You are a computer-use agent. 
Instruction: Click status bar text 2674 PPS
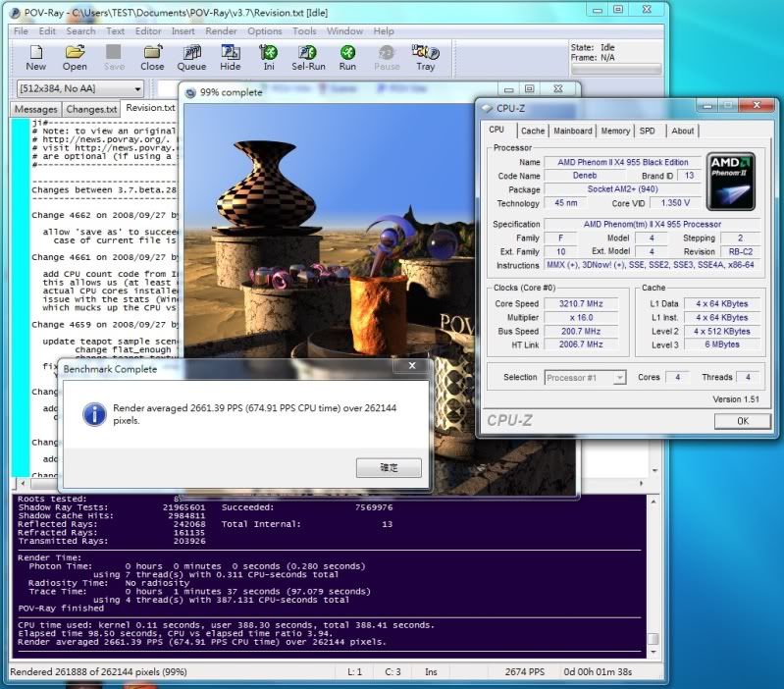pos(525,672)
